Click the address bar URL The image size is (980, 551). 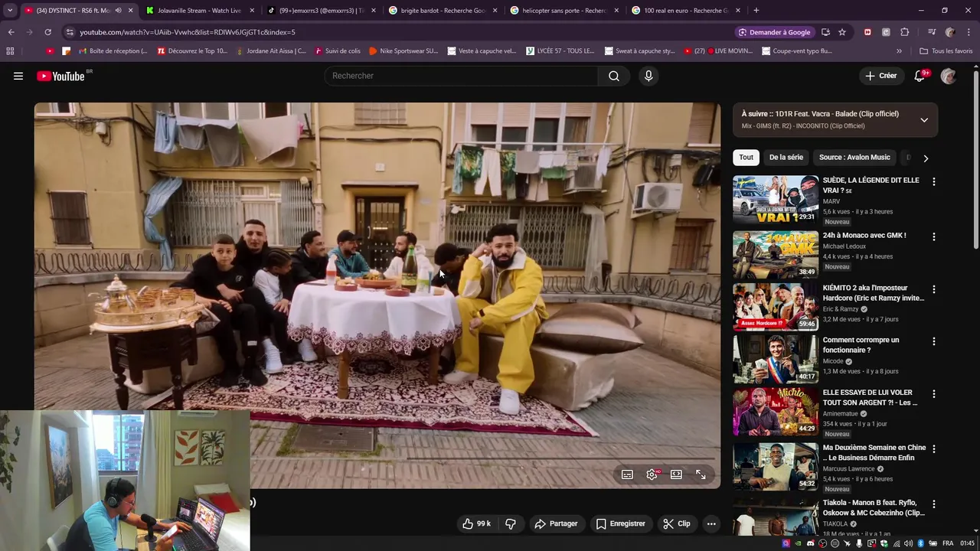(x=188, y=32)
